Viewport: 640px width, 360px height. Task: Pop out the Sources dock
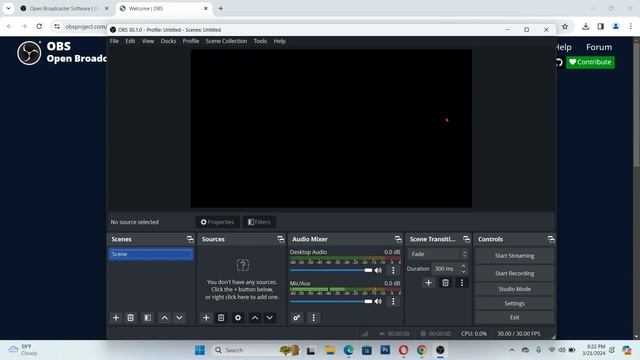pos(280,239)
